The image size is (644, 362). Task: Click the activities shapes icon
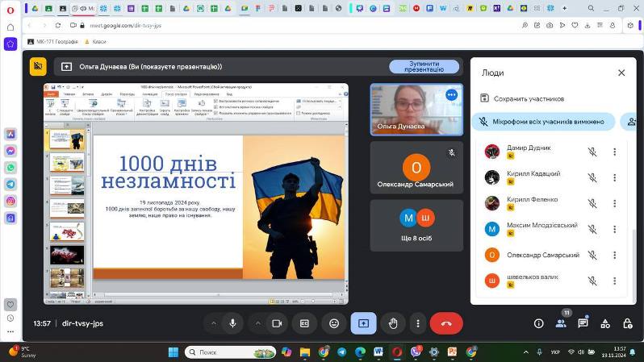(x=605, y=323)
